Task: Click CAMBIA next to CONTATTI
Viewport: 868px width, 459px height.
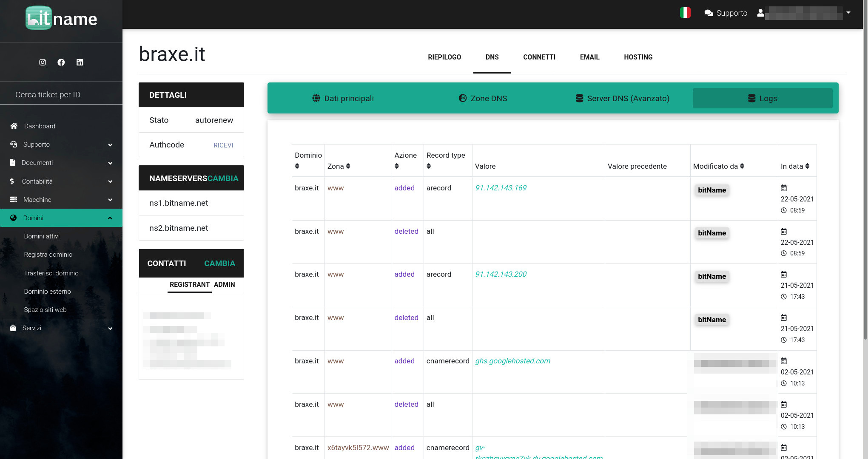Action: [x=219, y=263]
